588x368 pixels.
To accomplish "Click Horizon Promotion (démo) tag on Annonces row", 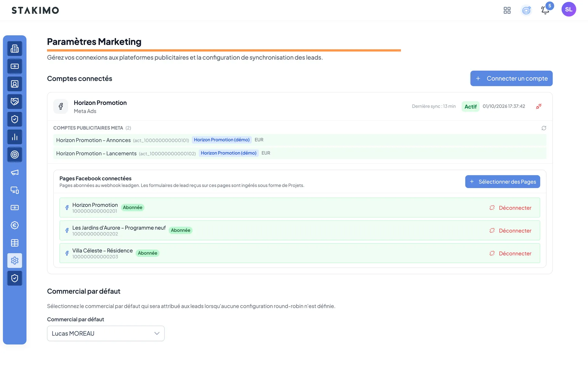I will [x=222, y=140].
